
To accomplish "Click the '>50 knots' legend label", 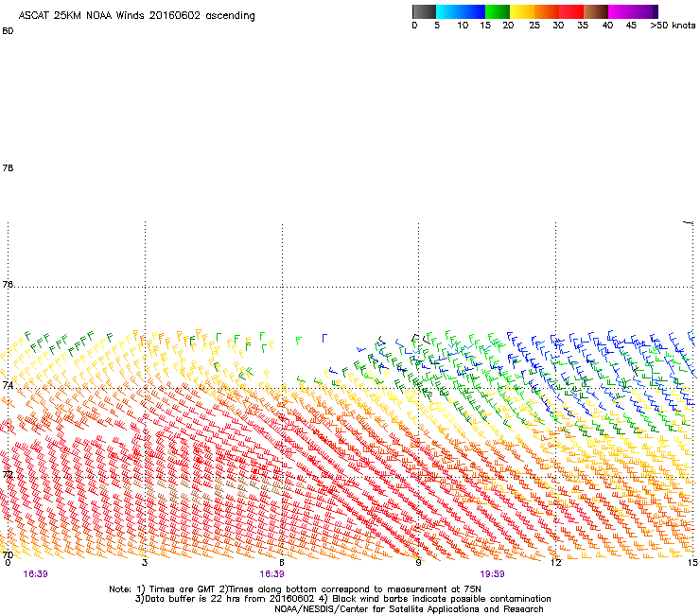I will 673,26.
